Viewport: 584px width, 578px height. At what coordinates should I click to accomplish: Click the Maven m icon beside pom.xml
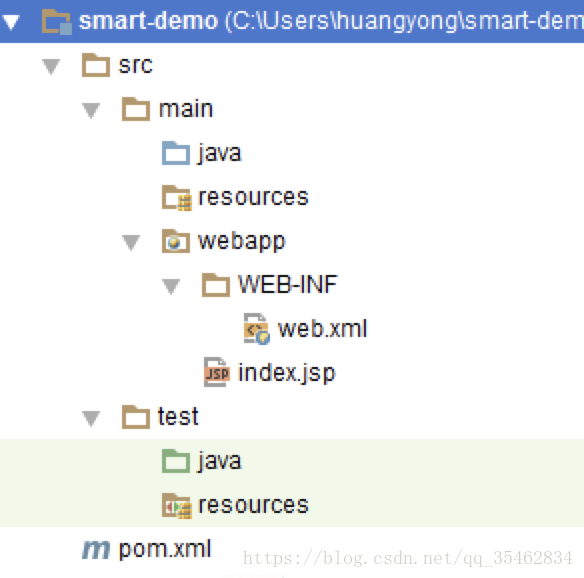(96, 550)
